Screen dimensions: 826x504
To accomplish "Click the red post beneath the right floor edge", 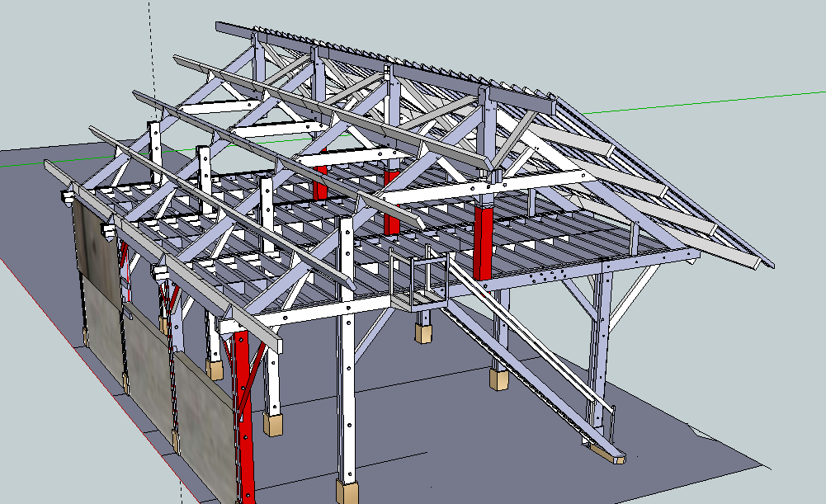I will [482, 243].
